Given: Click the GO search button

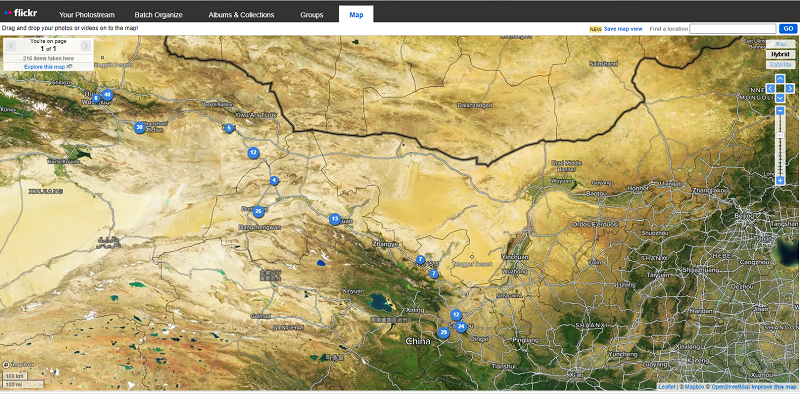Looking at the screenshot, I should (788, 29).
